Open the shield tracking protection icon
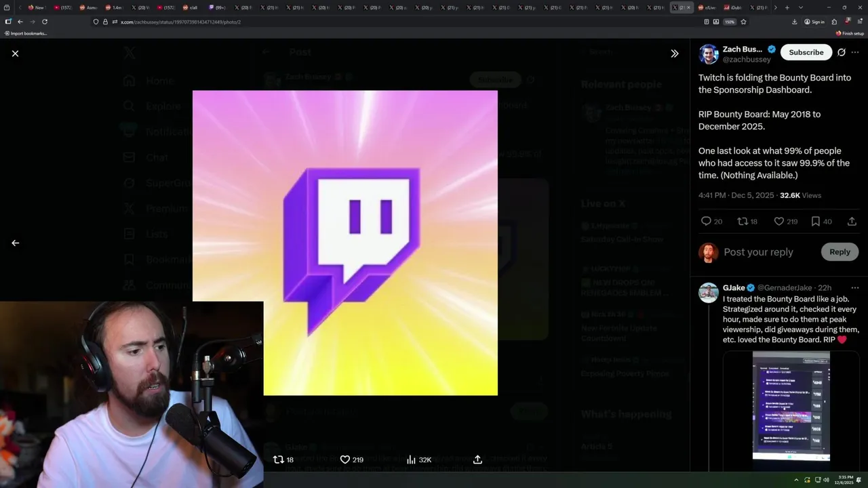Screen dimensions: 868x488 click(x=96, y=22)
